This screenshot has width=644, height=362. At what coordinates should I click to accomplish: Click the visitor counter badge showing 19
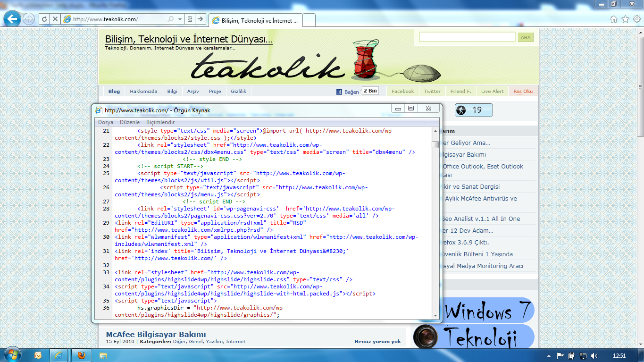pos(474,110)
